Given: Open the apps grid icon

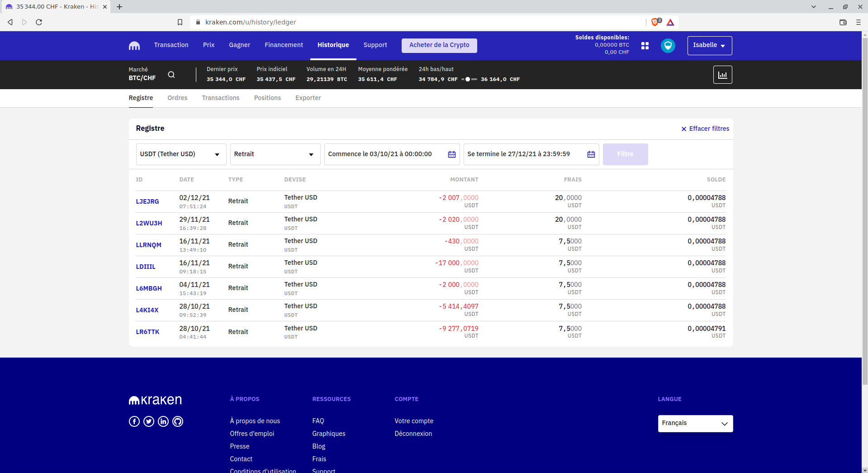Looking at the screenshot, I should 645,46.
